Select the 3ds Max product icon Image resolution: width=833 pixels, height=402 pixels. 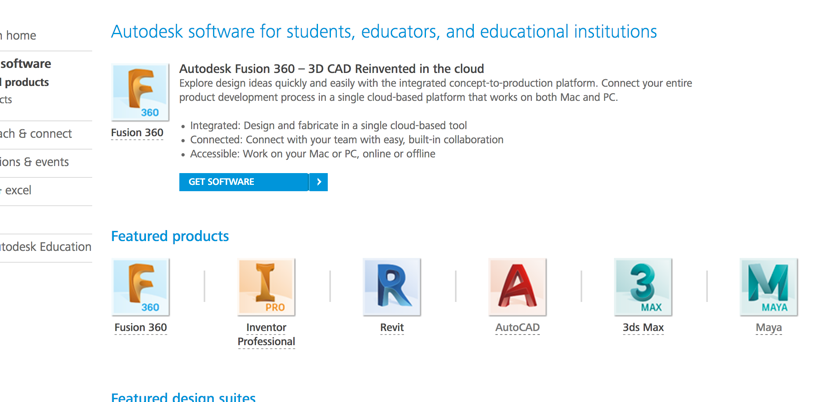(x=643, y=287)
